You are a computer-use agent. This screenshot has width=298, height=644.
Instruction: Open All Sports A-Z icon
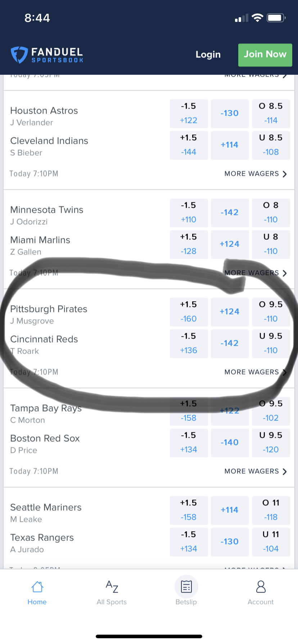(x=112, y=587)
